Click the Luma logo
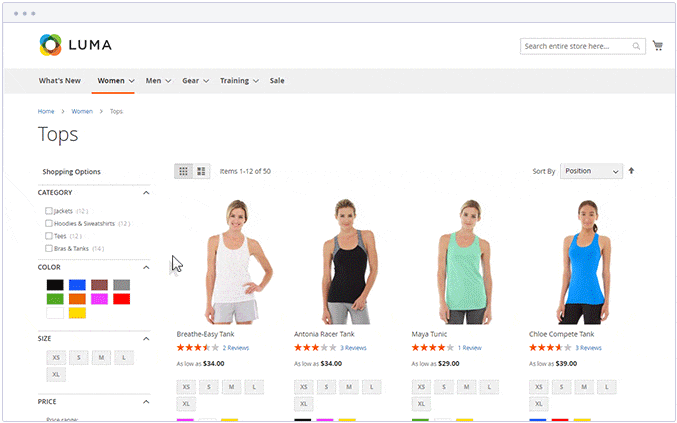 tap(75, 45)
